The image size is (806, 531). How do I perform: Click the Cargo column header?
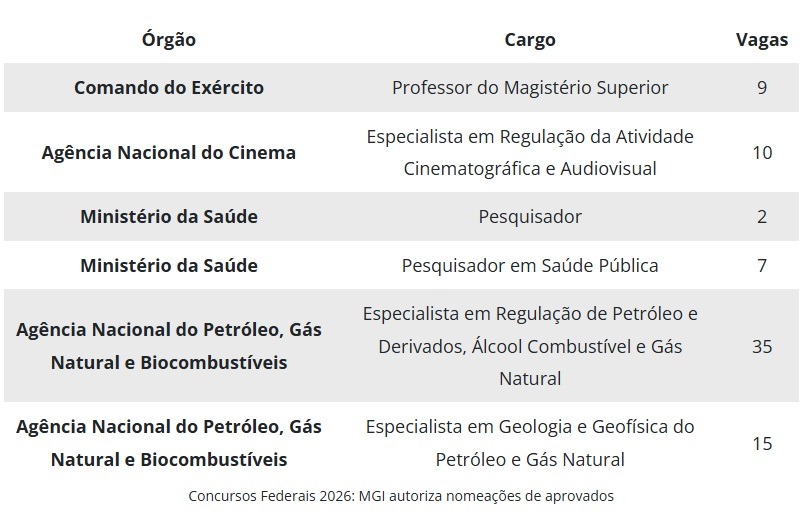point(530,40)
